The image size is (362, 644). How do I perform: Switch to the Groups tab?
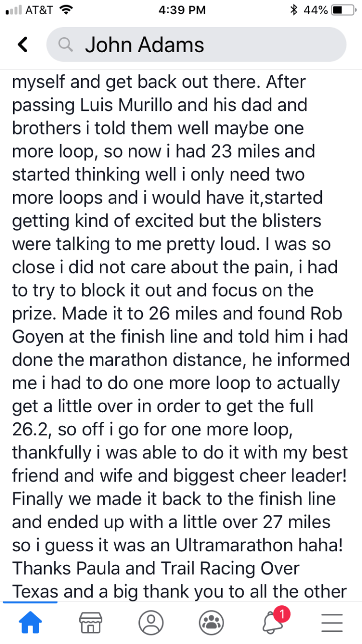(x=211, y=622)
